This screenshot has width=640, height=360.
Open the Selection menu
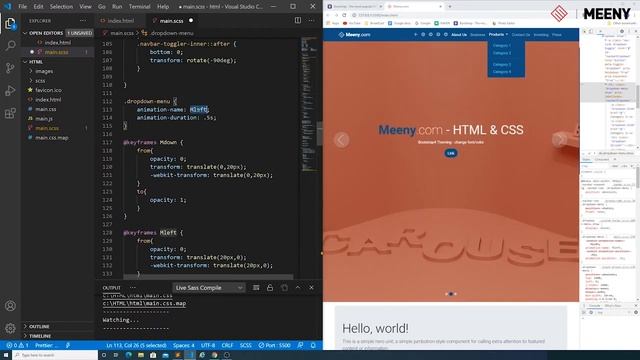61,7
